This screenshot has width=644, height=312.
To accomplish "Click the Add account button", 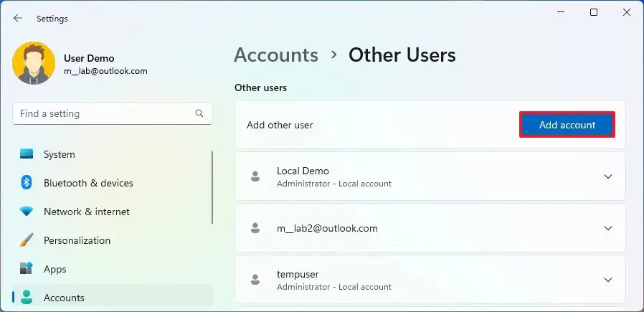I will (x=567, y=125).
